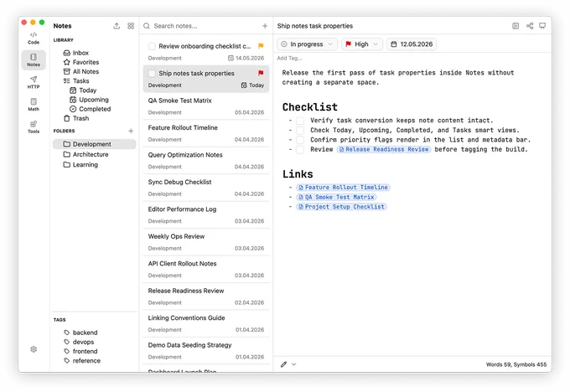Expand edit mode chevron at bottom
Viewport: 570px width, 392px height.
coord(293,364)
